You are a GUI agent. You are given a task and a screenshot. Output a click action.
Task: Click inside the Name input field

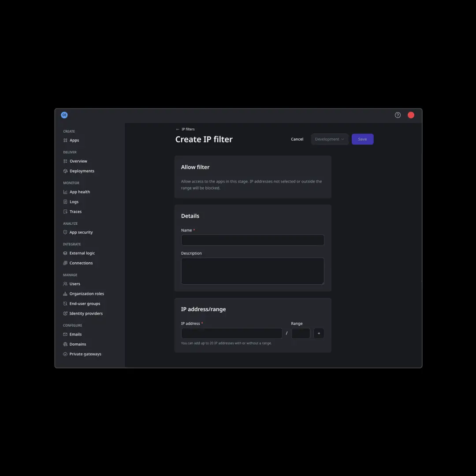tap(252, 240)
